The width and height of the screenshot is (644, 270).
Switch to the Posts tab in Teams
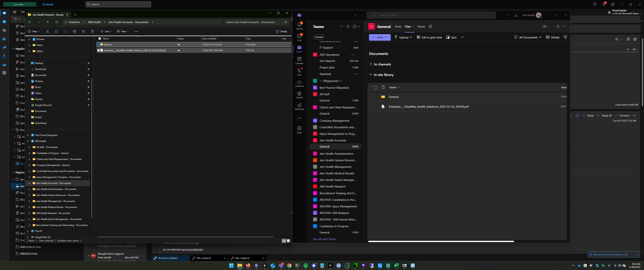[x=398, y=27]
